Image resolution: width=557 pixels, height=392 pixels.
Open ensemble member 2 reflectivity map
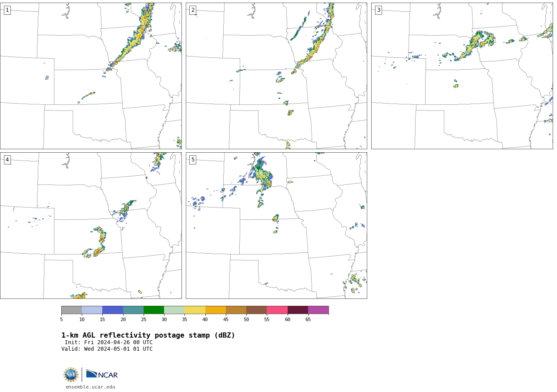pos(276,76)
